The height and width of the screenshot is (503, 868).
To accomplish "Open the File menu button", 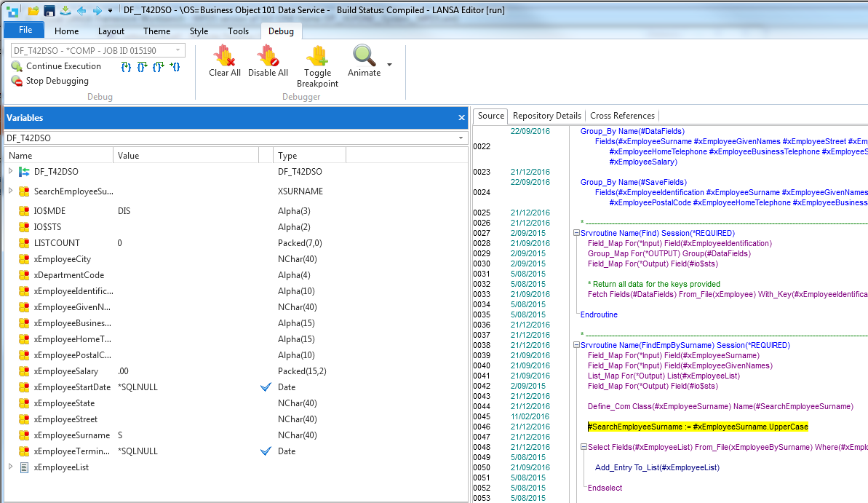I will click(25, 30).
